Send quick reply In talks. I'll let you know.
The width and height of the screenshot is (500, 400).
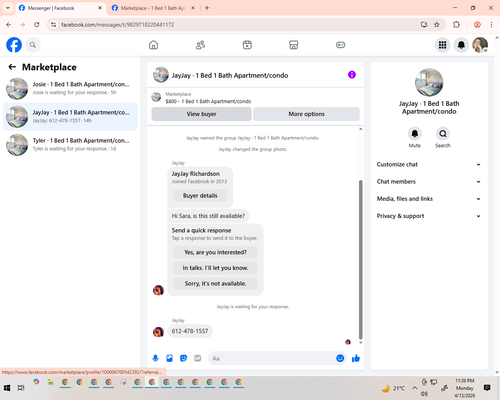pos(215,268)
